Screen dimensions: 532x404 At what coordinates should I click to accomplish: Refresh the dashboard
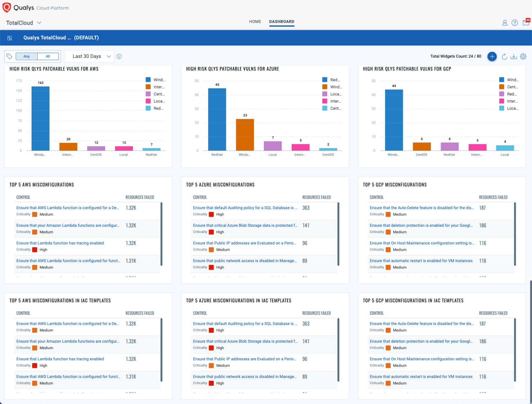504,57
